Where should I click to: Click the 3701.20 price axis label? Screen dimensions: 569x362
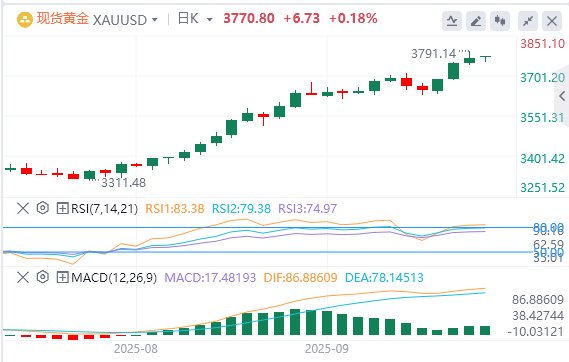[543, 78]
